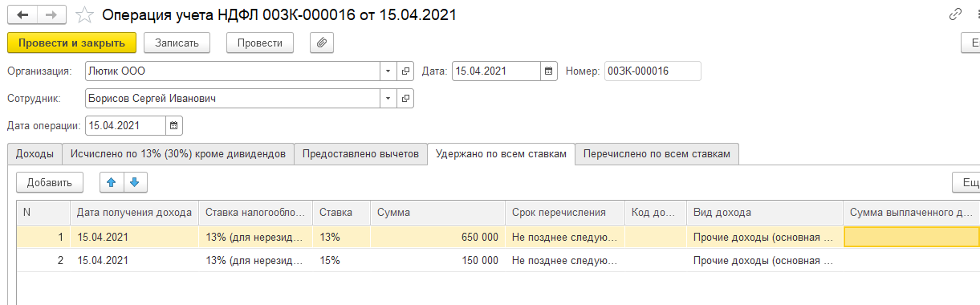Move row up with blue arrow
Image resolution: width=980 pixels, height=305 pixels.
pos(112,182)
